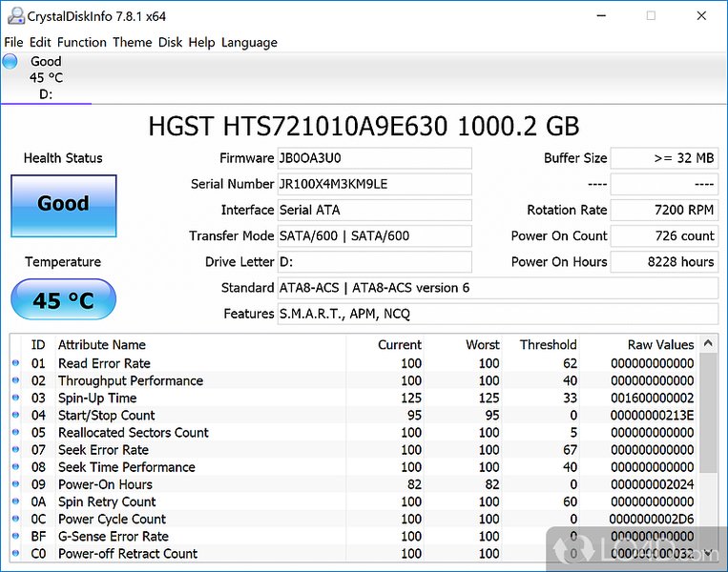The height and width of the screenshot is (572, 728).
Task: Click the status dot for Spin Retry Count
Action: pos(15,501)
